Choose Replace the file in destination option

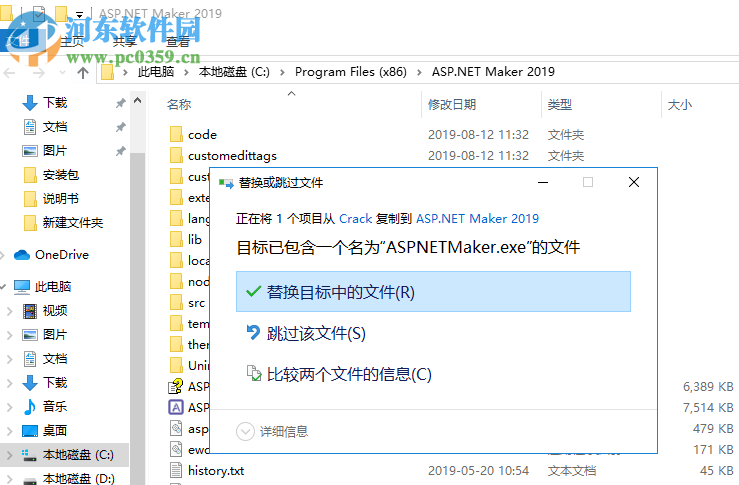pyautogui.click(x=433, y=292)
